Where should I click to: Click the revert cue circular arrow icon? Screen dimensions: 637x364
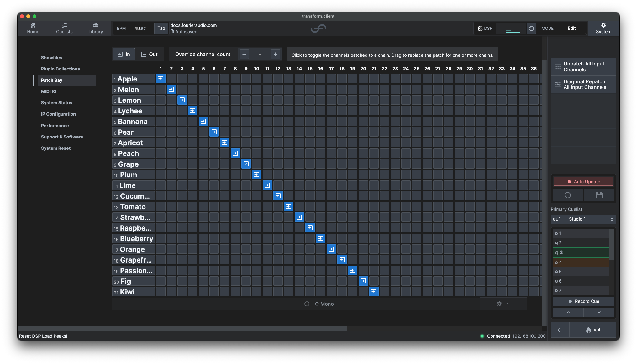point(567,195)
